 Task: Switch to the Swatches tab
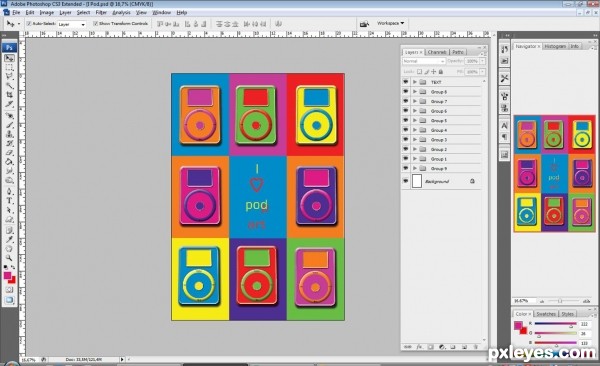[546, 314]
